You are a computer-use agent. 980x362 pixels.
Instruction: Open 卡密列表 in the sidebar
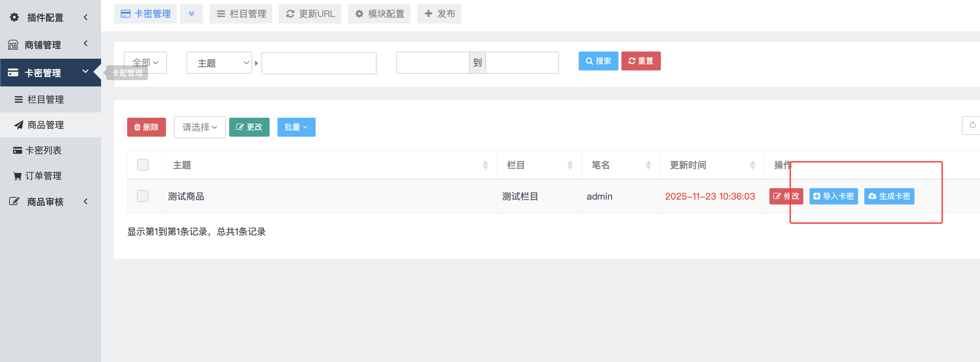pos(43,150)
